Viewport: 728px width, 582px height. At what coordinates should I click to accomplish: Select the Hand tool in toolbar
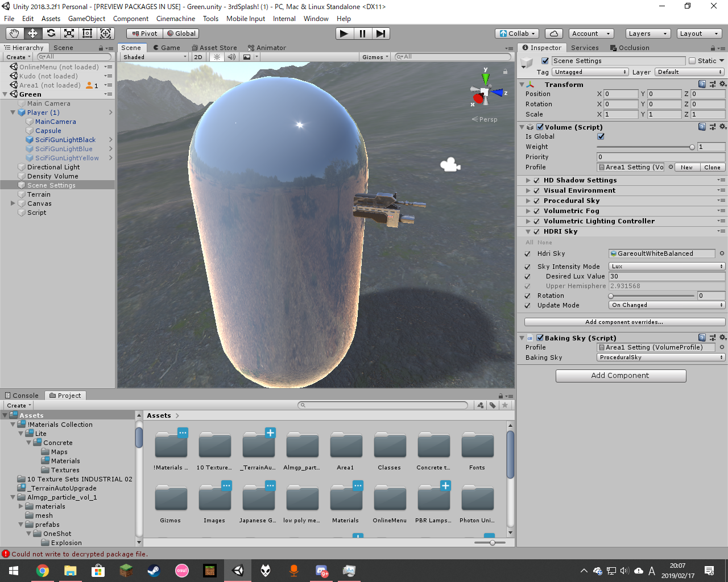click(x=14, y=34)
